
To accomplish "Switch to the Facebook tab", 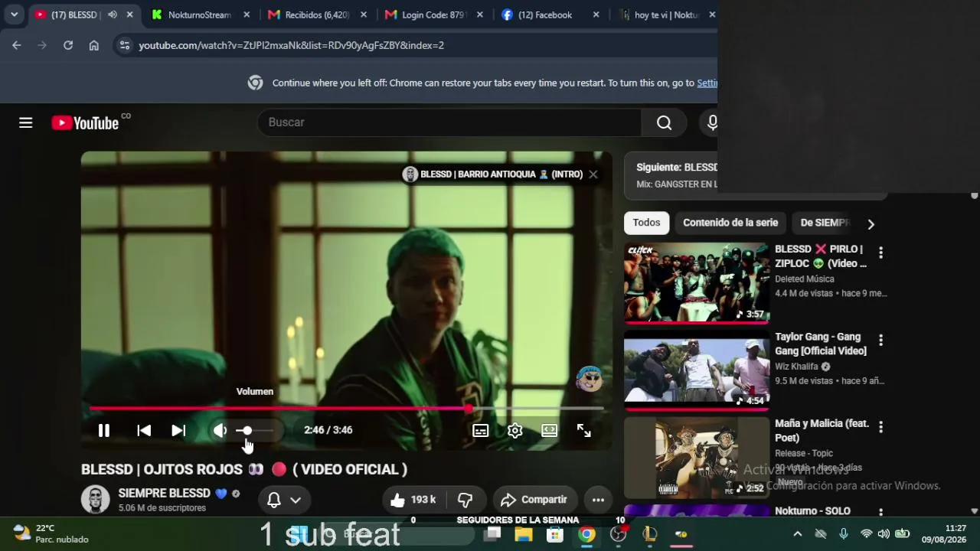I will click(550, 15).
